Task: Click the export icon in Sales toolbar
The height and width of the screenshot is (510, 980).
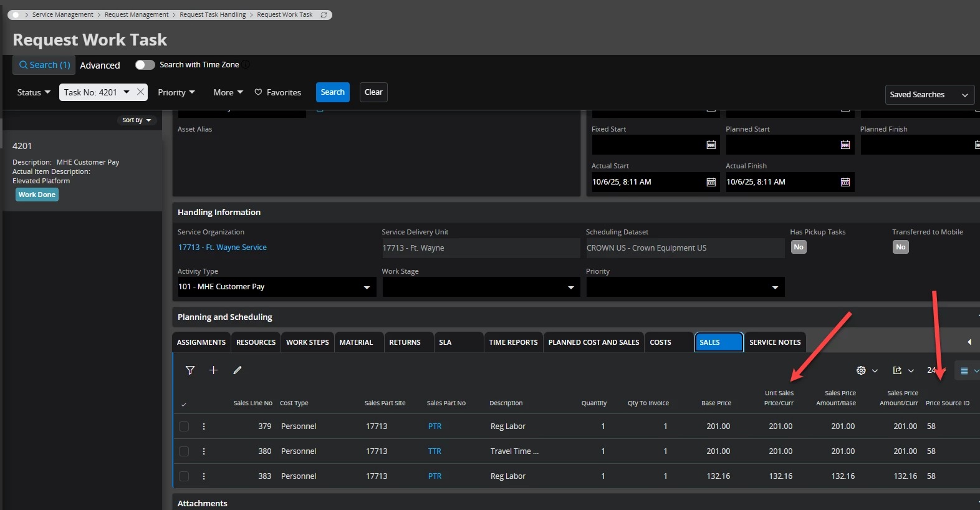Action: (x=898, y=370)
